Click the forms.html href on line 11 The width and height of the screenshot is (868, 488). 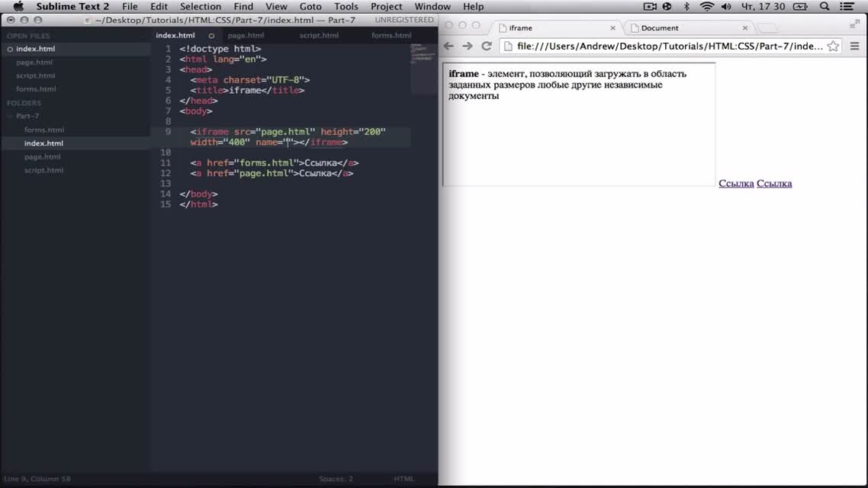click(266, 162)
